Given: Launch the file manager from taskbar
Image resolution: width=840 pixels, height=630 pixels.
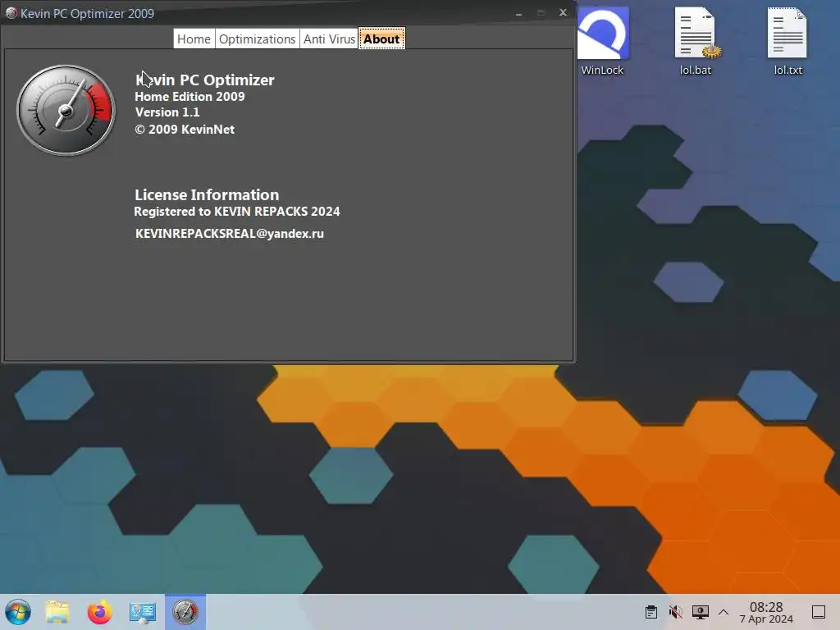Looking at the screenshot, I should [57, 612].
